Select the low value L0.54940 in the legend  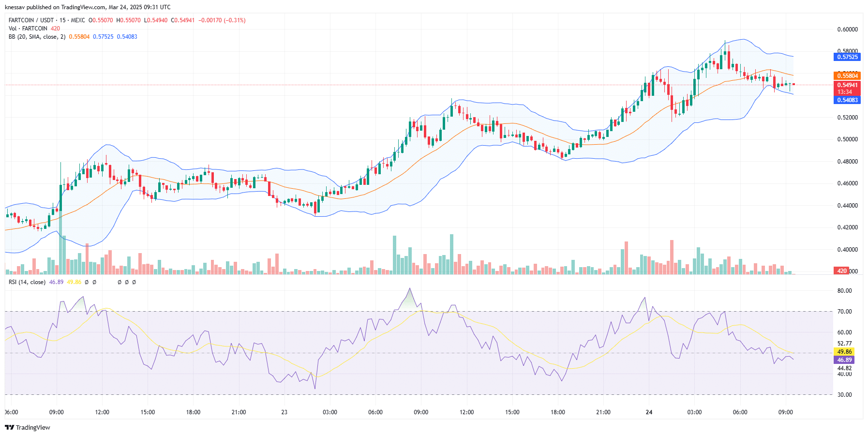156,20
